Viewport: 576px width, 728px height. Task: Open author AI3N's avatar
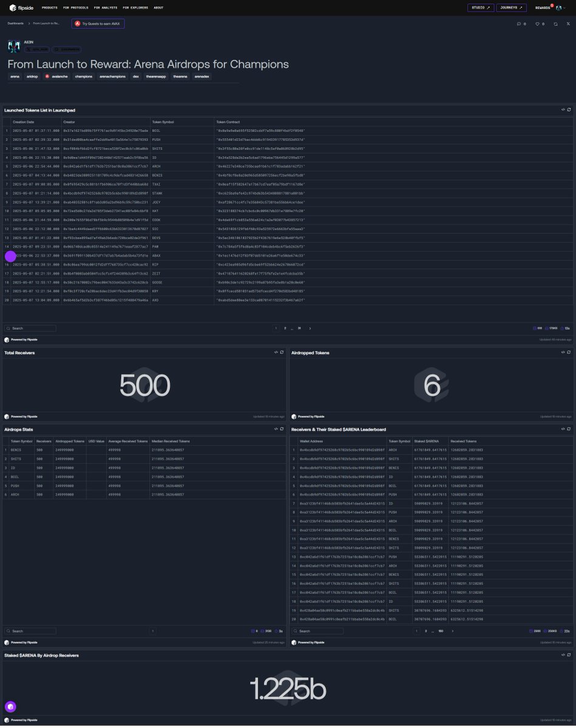coord(14,46)
